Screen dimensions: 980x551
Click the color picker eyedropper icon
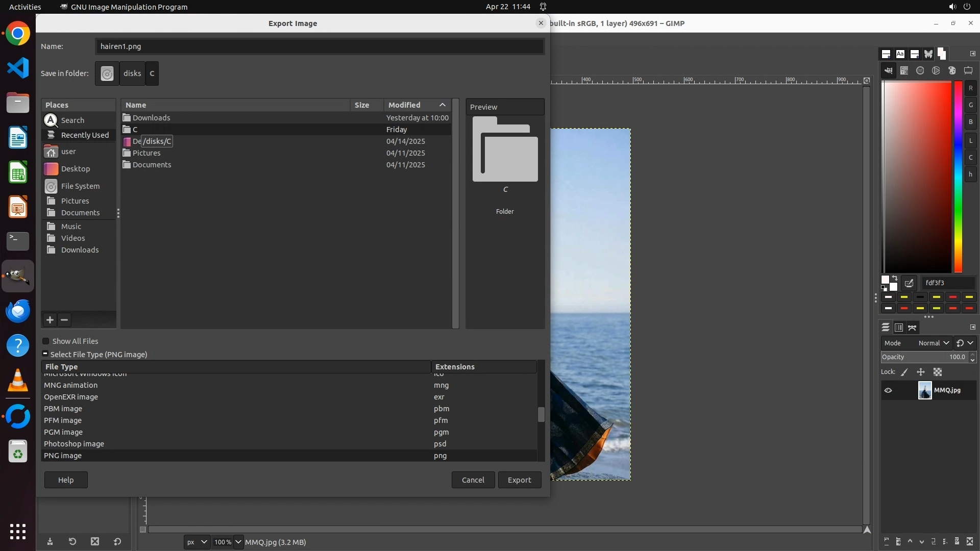click(909, 283)
